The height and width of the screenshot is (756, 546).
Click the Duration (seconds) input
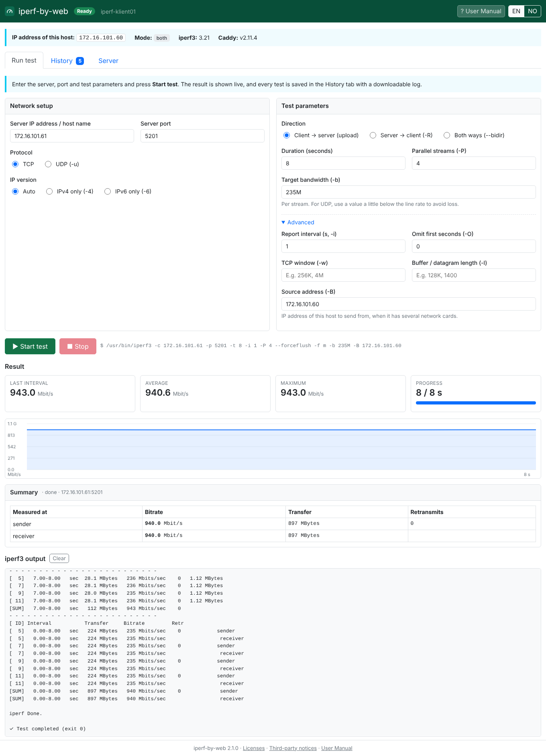(x=343, y=163)
